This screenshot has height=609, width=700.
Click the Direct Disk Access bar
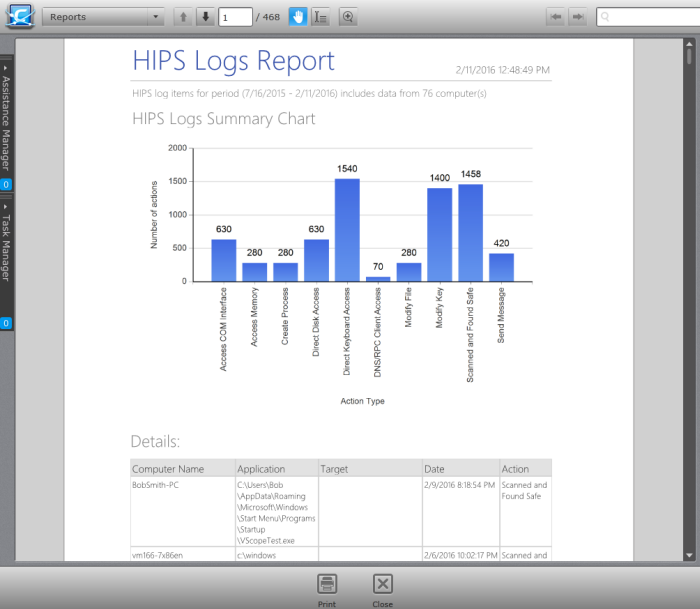click(x=317, y=260)
